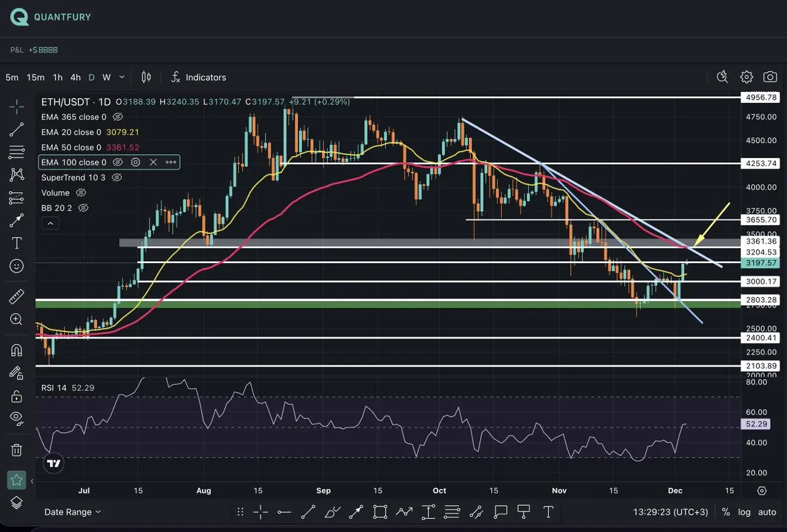Screen dimensions: 787x532
Task: Click the chart search/replay icon top right
Action: pos(723,77)
